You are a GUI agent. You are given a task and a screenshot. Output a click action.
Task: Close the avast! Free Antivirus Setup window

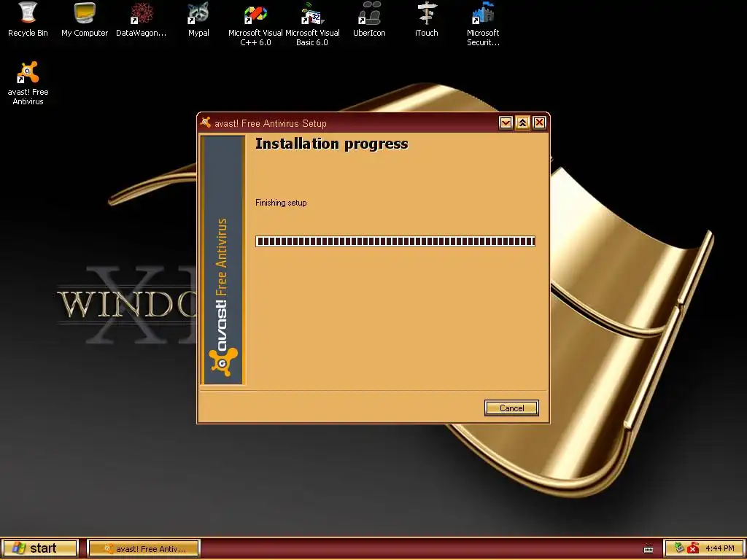539,123
